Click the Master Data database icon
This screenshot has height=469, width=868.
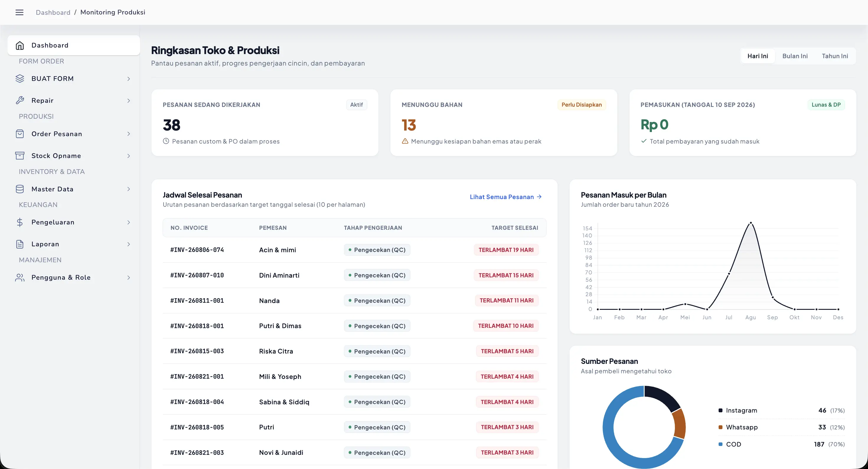coord(20,189)
